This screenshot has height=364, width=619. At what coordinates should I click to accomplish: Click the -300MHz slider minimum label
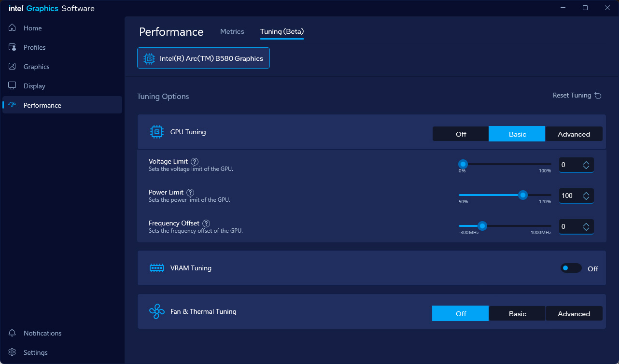(469, 233)
